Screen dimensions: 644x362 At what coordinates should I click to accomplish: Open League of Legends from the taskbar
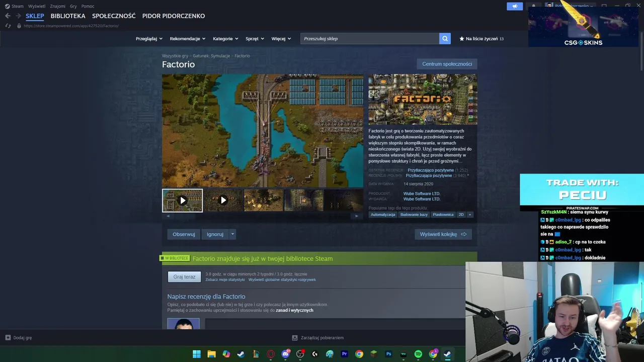[256, 354]
